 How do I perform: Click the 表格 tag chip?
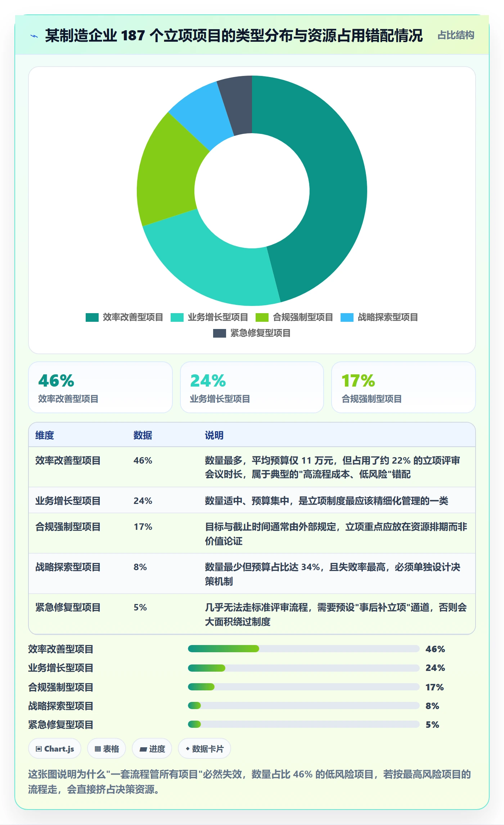click(x=107, y=749)
